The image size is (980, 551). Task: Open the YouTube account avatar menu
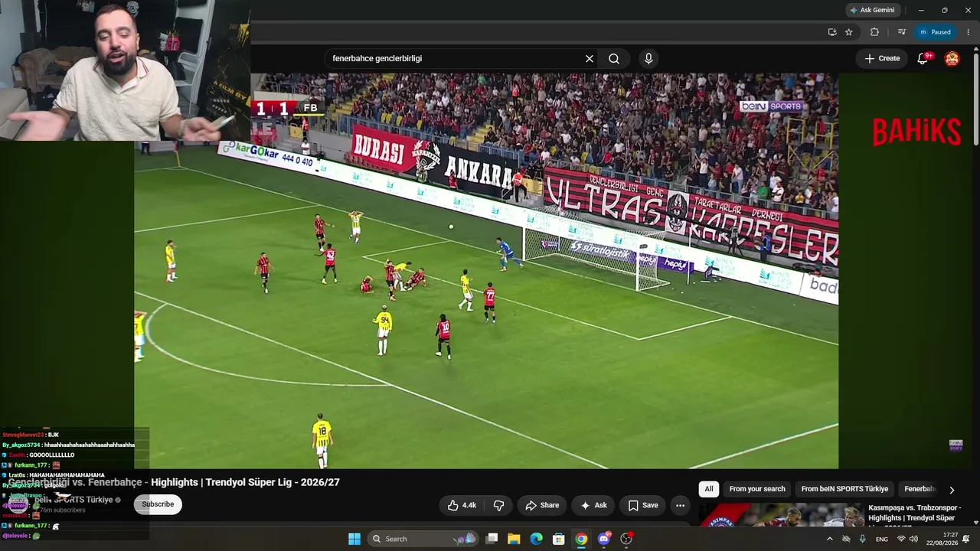click(x=952, y=59)
